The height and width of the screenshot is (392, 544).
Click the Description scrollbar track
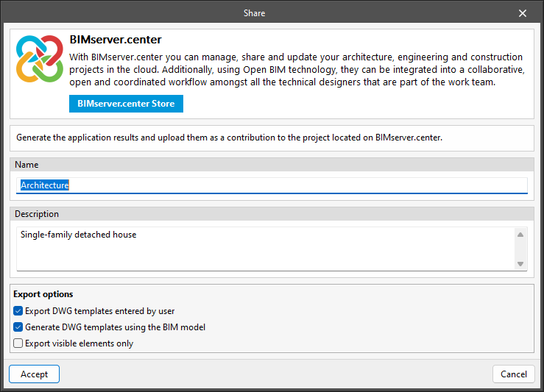click(520, 249)
